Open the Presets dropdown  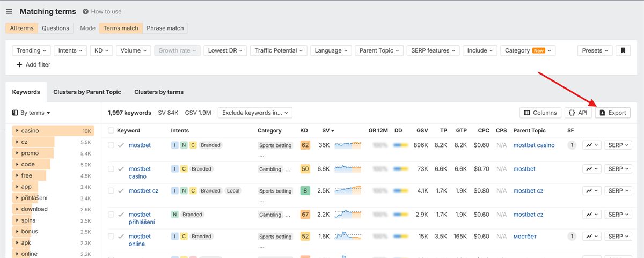click(595, 50)
